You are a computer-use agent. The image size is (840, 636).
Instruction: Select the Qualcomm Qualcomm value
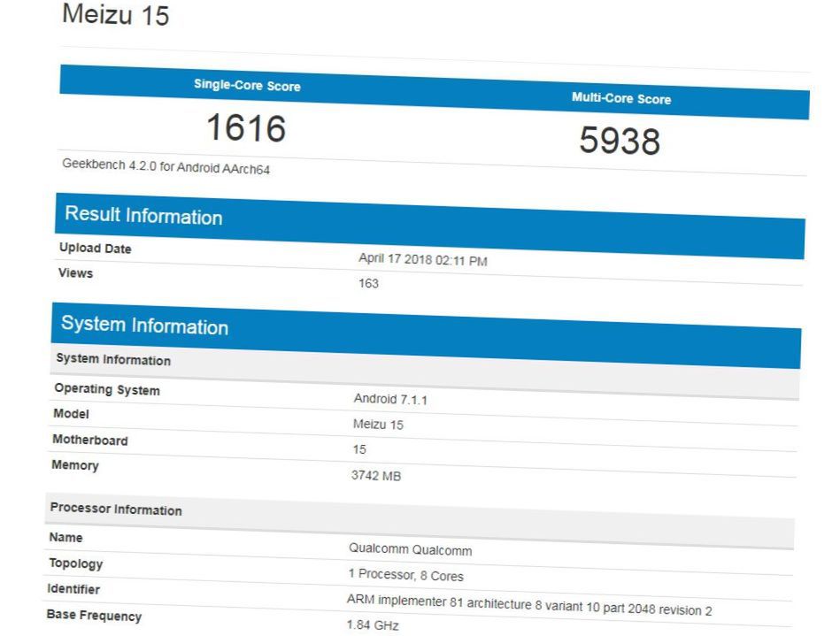pos(411,549)
